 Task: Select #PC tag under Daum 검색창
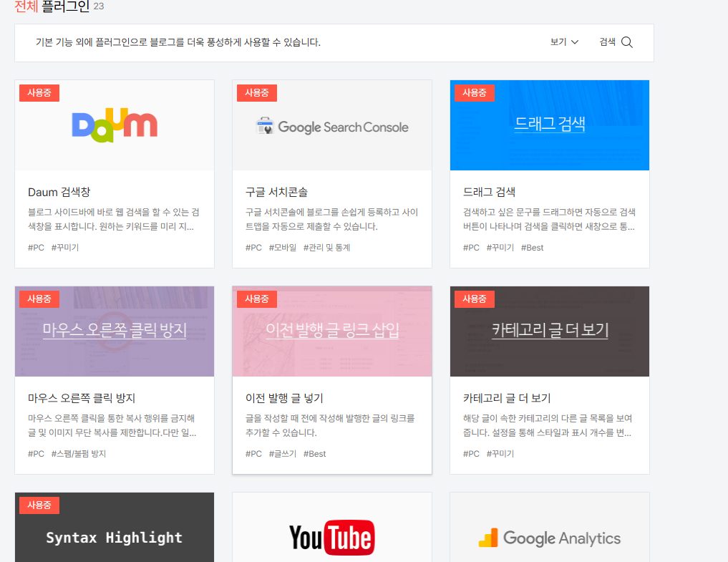coord(36,248)
